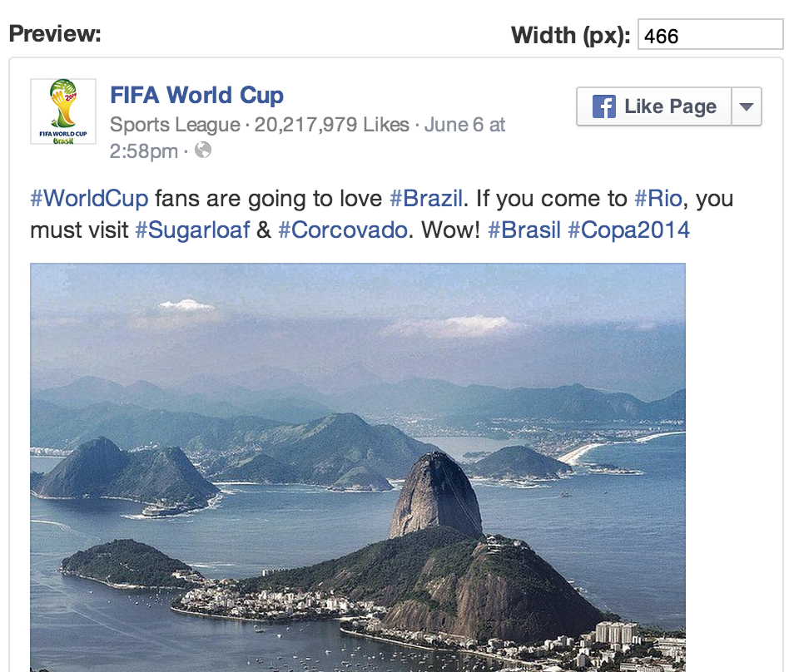
Task: Focus the Width (px) input field
Action: (x=710, y=35)
